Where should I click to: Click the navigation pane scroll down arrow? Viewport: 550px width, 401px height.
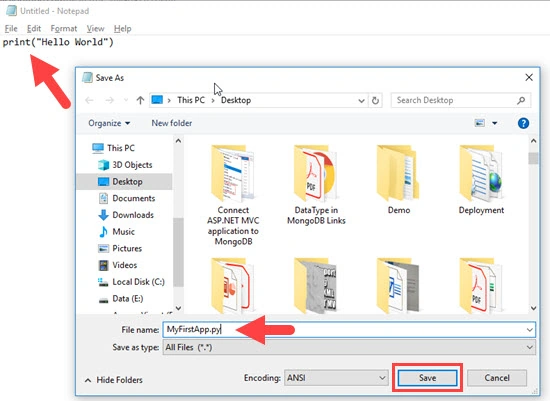[178, 308]
